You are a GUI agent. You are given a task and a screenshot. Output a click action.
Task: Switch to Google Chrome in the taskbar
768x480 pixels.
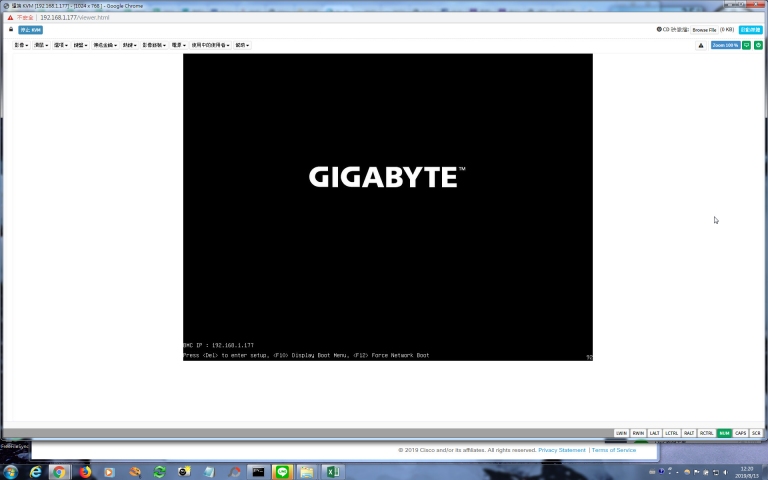(59, 472)
